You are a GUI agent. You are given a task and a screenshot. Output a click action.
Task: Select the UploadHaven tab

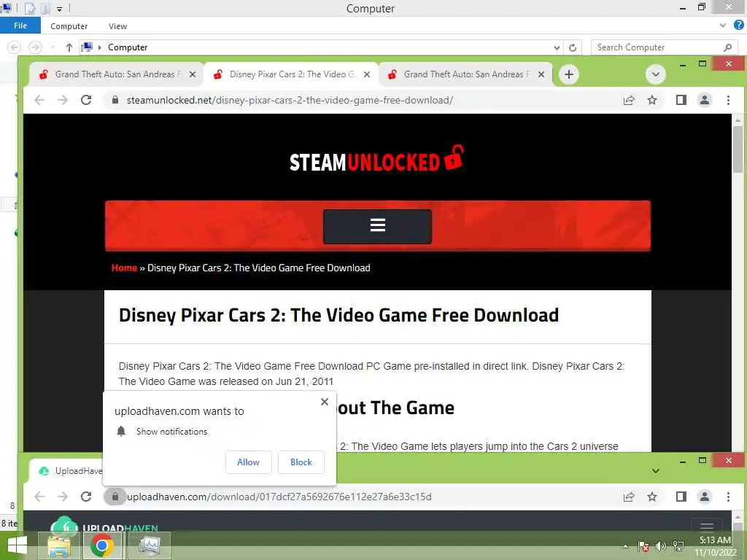pyautogui.click(x=66, y=471)
